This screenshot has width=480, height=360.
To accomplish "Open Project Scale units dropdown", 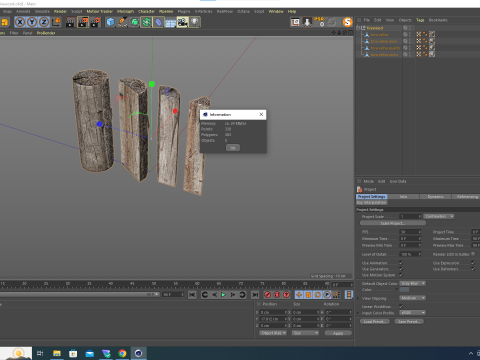I will [x=439, y=216].
